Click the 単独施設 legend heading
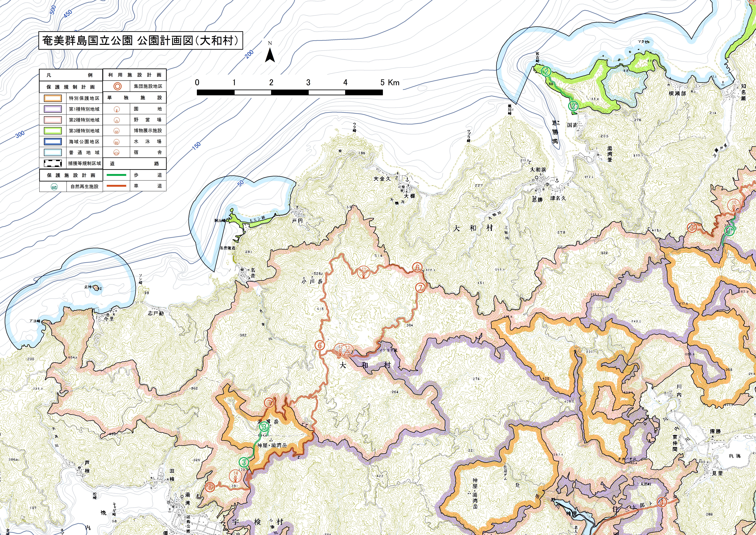 pyautogui.click(x=135, y=98)
